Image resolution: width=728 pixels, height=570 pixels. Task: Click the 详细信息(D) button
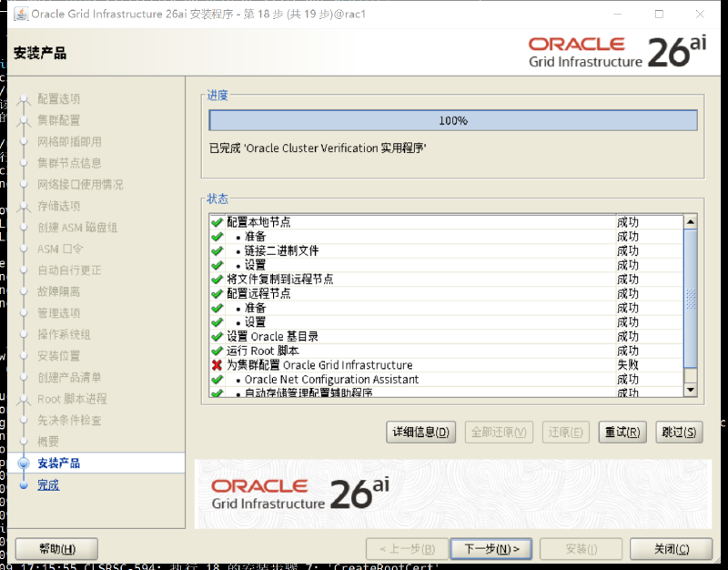(420, 432)
